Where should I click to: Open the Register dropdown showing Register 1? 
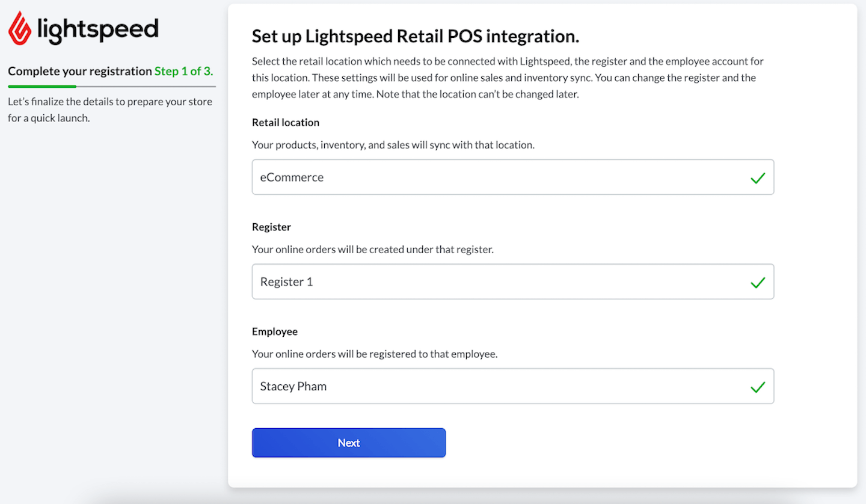pyautogui.click(x=513, y=281)
